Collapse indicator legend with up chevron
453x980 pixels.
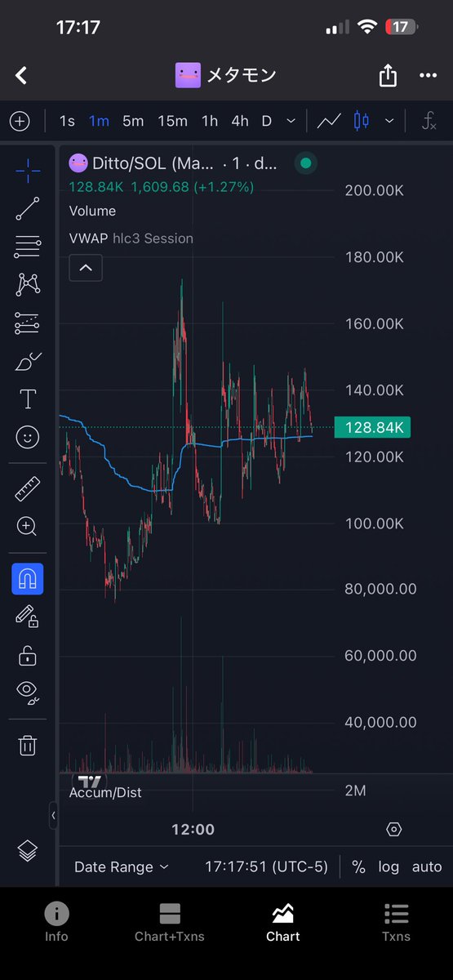click(86, 268)
